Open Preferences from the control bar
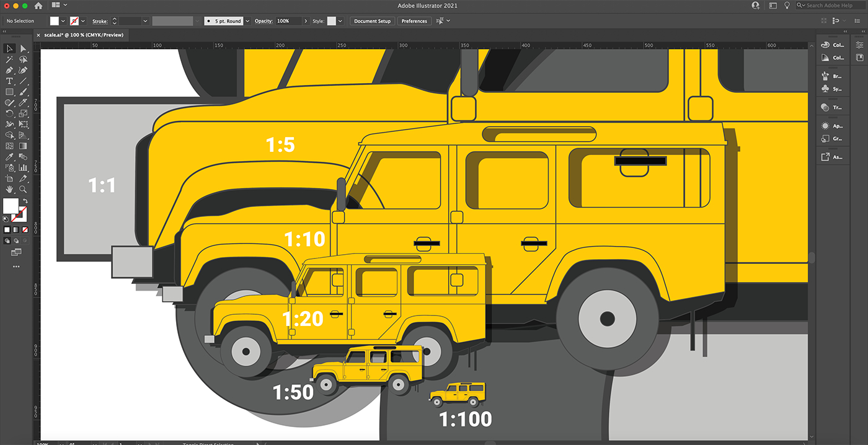 tap(414, 21)
